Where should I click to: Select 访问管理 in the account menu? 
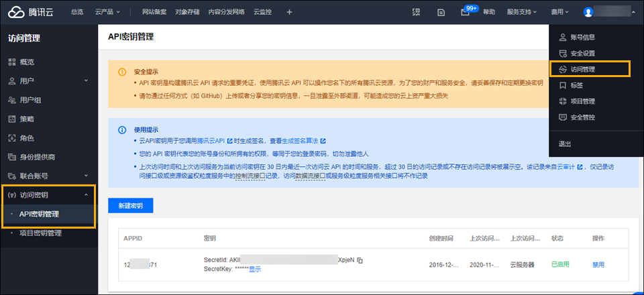click(x=582, y=69)
